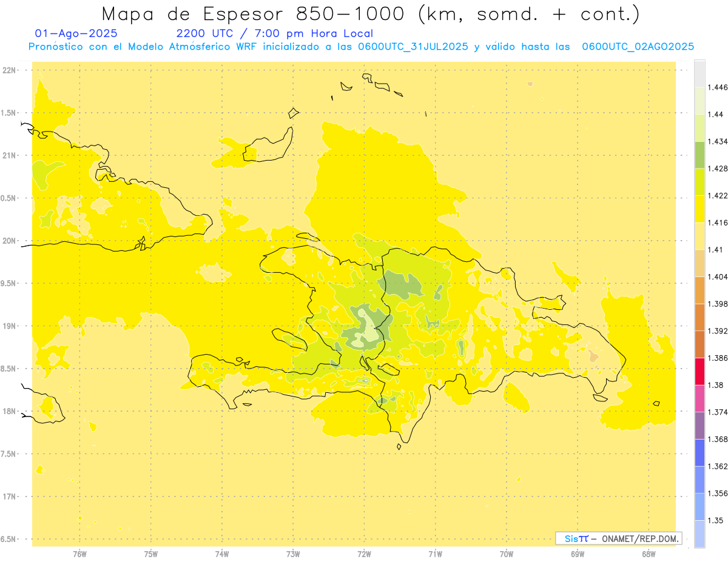Click the legend value 1.446
728x562 pixels.
[718, 87]
